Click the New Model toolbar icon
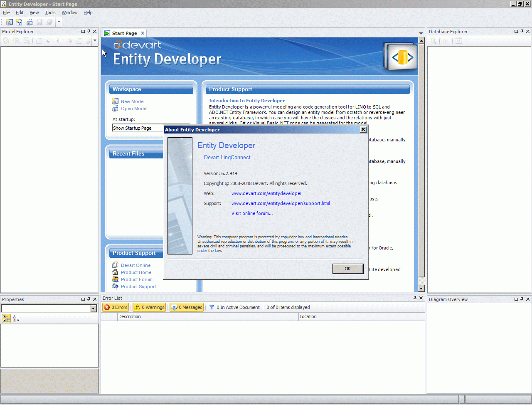The height and width of the screenshot is (405, 532). [10, 22]
